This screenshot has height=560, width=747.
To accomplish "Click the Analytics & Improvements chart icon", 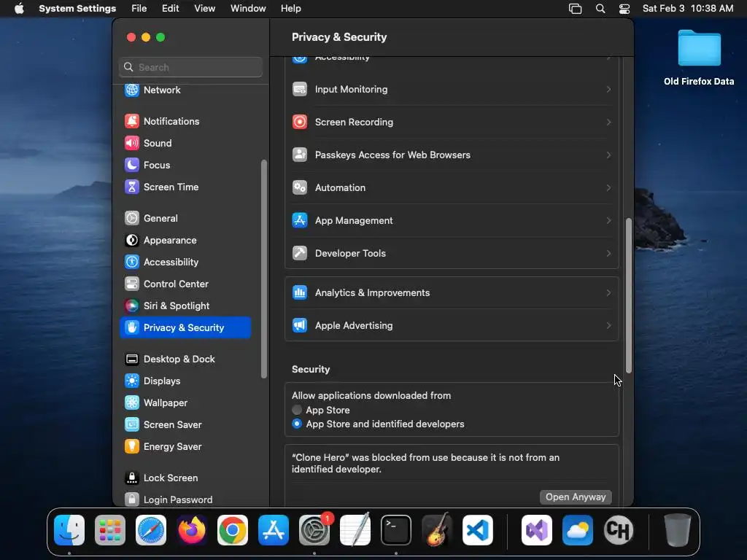I will 300,293.
